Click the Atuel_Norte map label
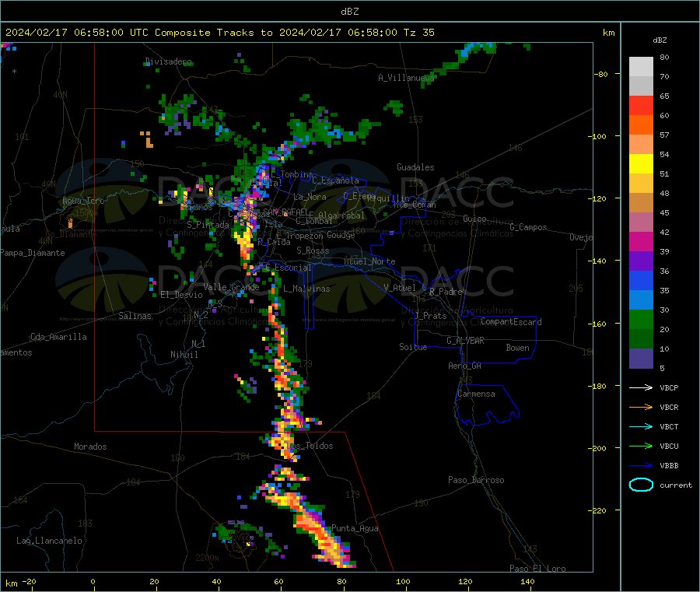The width and height of the screenshot is (700, 592). 369,261
